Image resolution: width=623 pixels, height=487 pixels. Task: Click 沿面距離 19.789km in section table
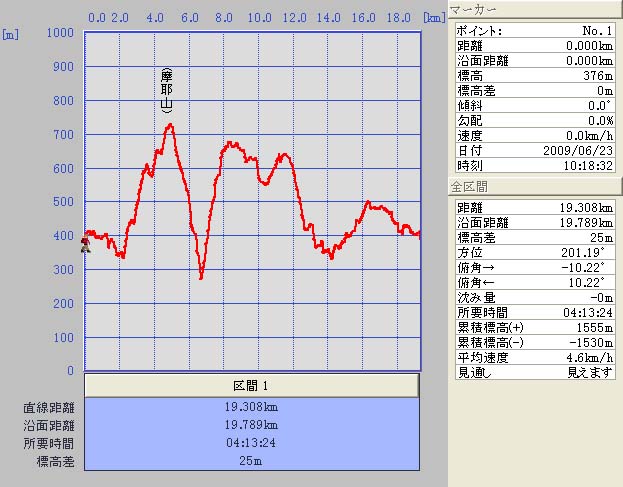pyautogui.click(x=251, y=425)
